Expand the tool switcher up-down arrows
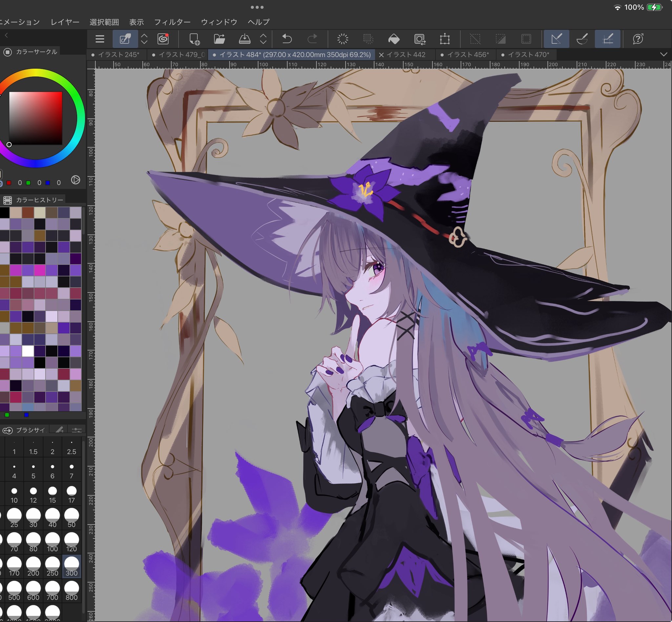The width and height of the screenshot is (672, 622). (x=144, y=39)
